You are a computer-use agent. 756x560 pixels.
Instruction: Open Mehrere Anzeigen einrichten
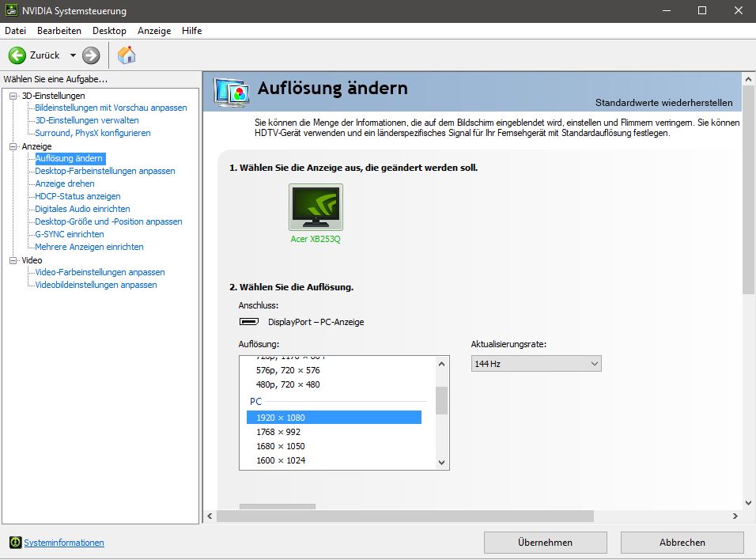click(x=89, y=247)
